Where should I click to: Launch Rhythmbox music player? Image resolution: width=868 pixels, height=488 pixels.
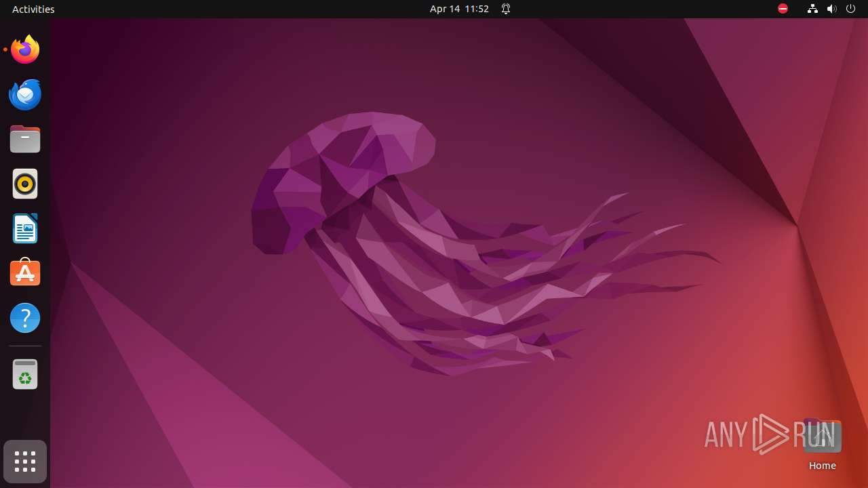tap(25, 184)
